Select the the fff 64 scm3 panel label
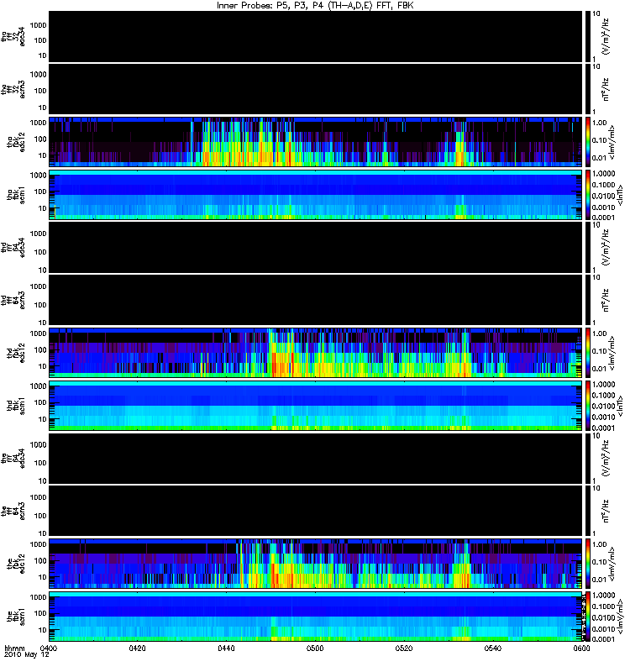The image size is (630, 672). pos(13,512)
